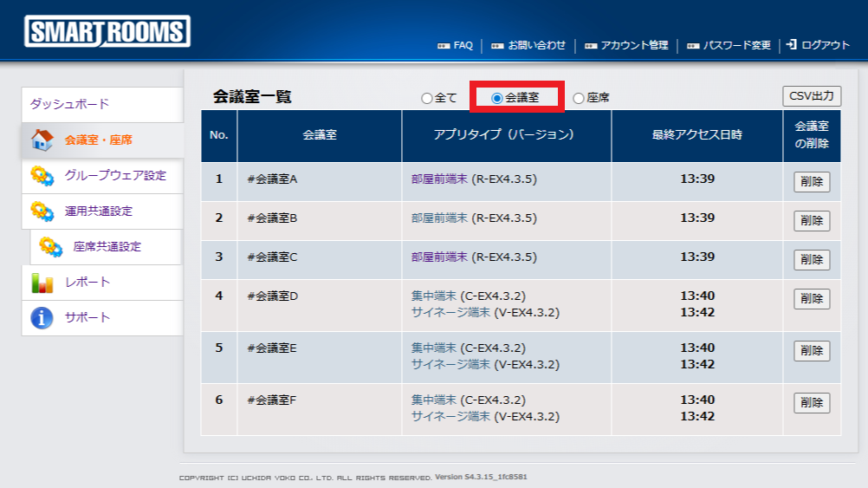Click the gear icon beside 運用共通設定
868x488 pixels.
[42, 211]
